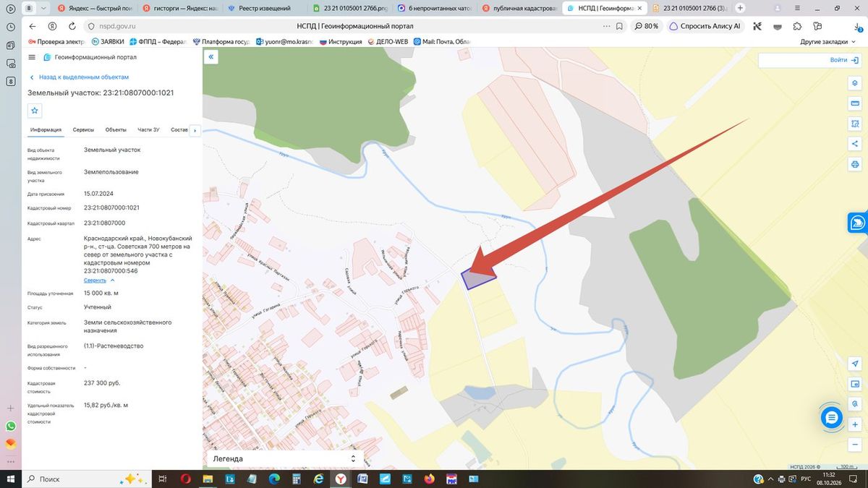The height and width of the screenshot is (488, 868).
Task: Launch Firefox from the taskbar
Action: [x=429, y=479]
